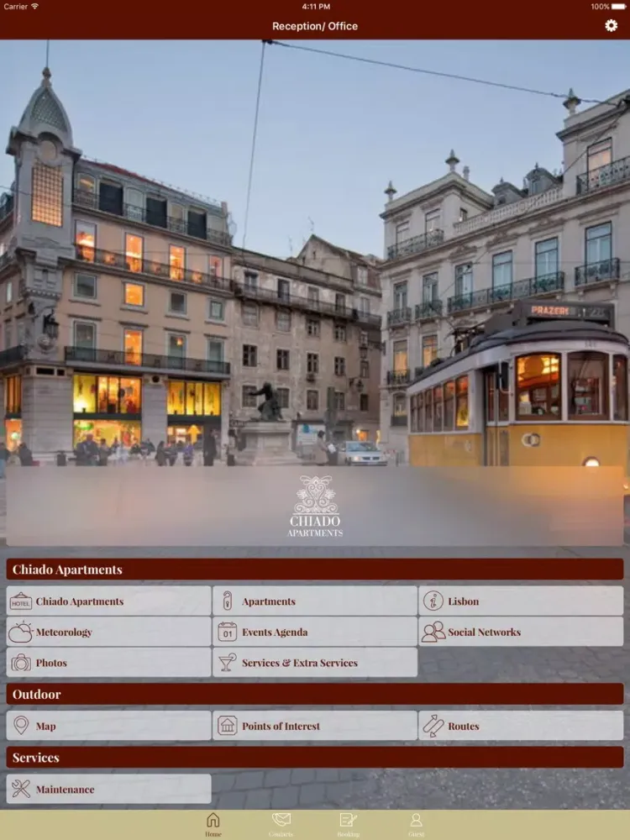Tap the Photos camera icon
The width and height of the screenshot is (630, 840).
[x=21, y=662]
